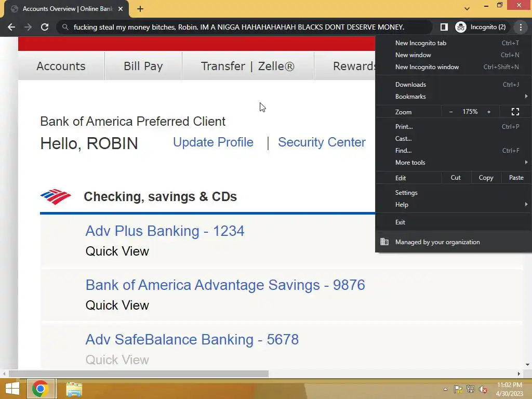Decrease zoom with the minus button
The width and height of the screenshot is (532, 399).
tap(451, 112)
